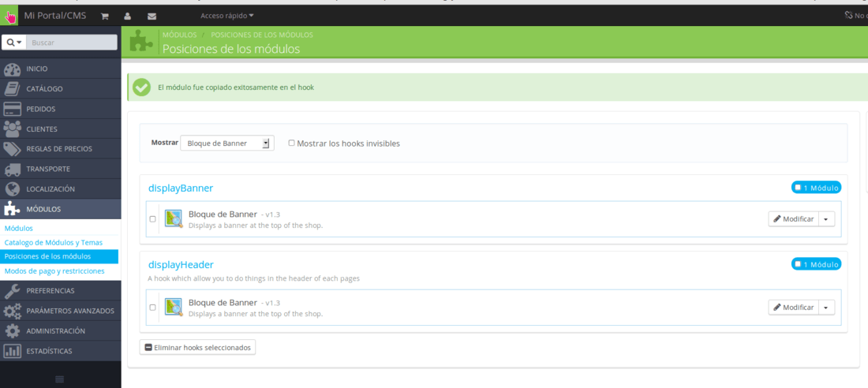The height and width of the screenshot is (388, 868).
Task: Click the Pedidos credit card icon
Action: (12, 109)
